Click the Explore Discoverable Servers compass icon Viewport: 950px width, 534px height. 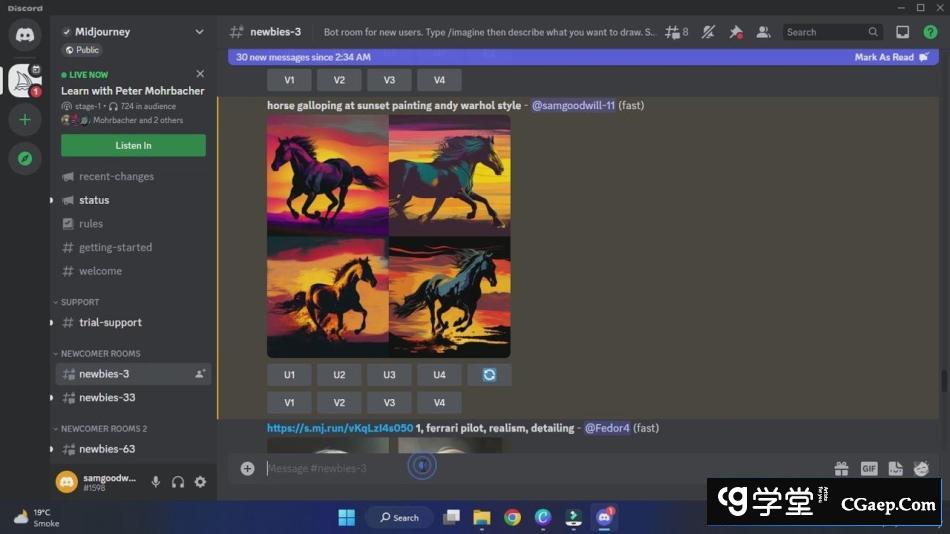(x=25, y=158)
